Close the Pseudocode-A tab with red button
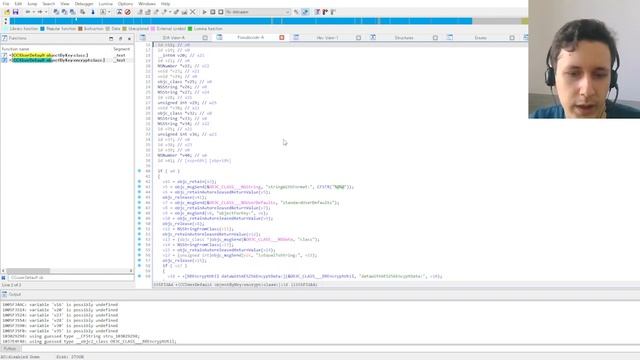 tap(282, 38)
